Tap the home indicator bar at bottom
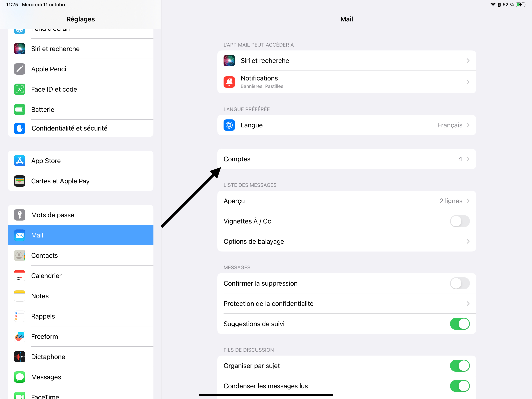This screenshot has width=532, height=399. pyautogui.click(x=266, y=395)
